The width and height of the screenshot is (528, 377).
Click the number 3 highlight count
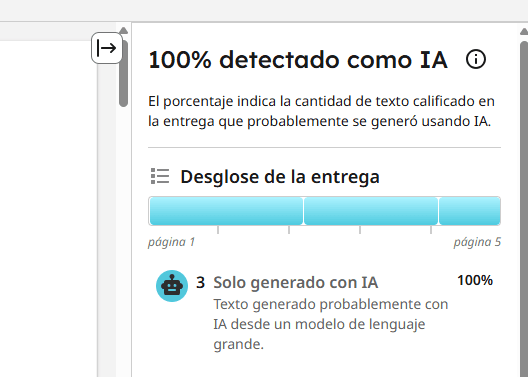point(200,282)
